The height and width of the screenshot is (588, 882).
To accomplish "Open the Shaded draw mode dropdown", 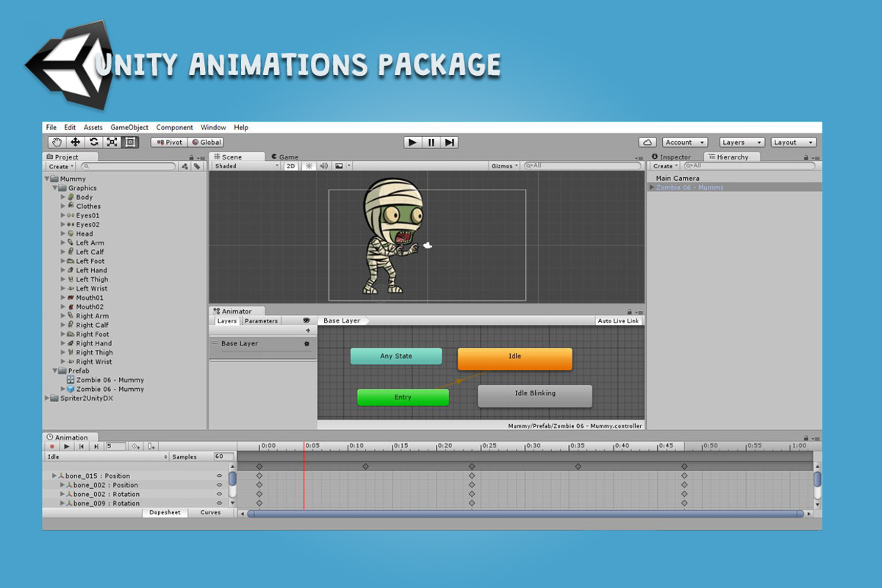I will click(246, 166).
